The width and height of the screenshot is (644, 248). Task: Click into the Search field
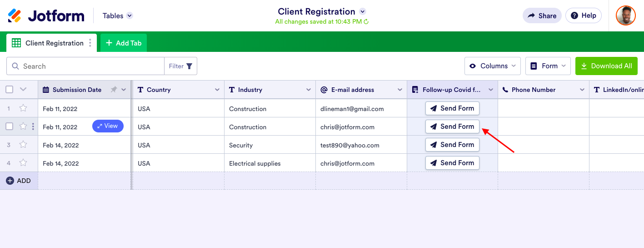91,66
